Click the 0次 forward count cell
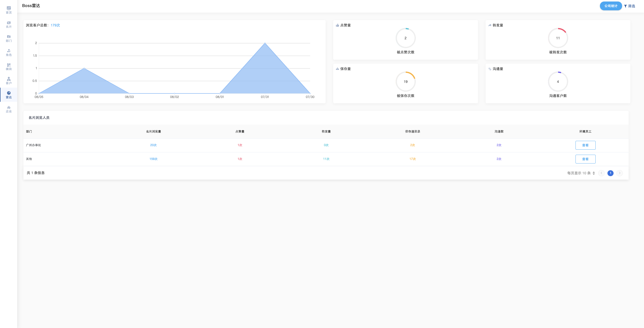 tap(326, 145)
